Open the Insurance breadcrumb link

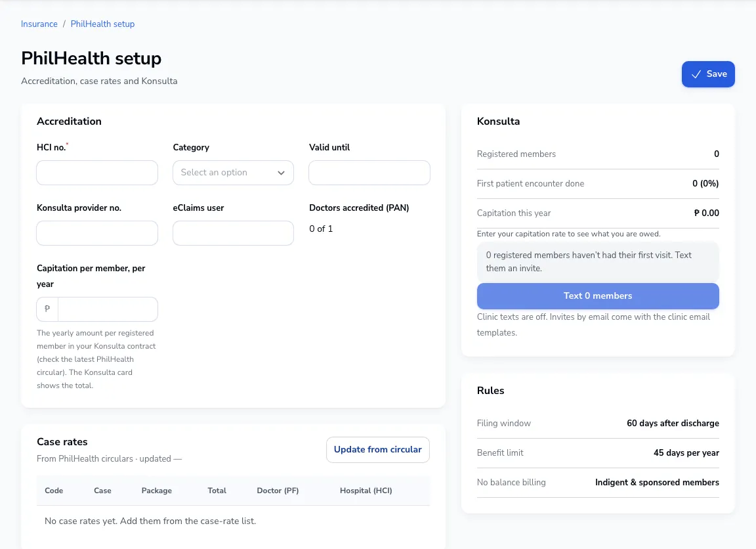tap(39, 24)
